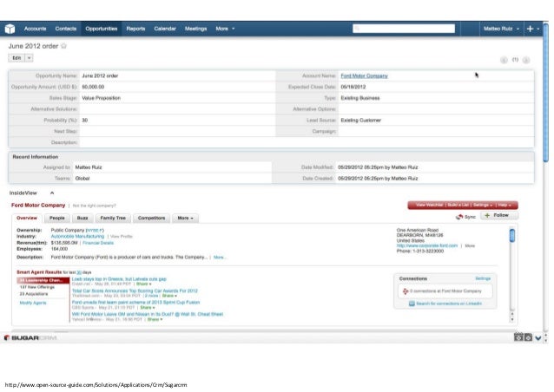This screenshot has width=554, height=392.
Task: Open the Accounts module
Action: pyautogui.click(x=35, y=29)
